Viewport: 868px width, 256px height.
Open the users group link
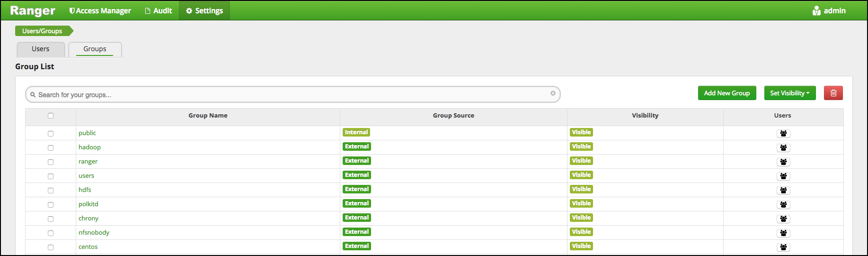click(x=86, y=176)
